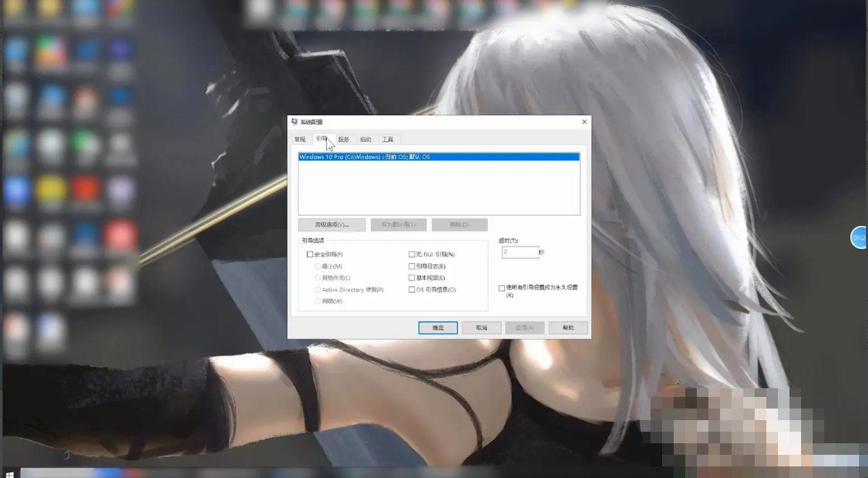Toggle the OS 引导信息 checkbox
Image resolution: width=868 pixels, height=478 pixels.
[x=412, y=290]
